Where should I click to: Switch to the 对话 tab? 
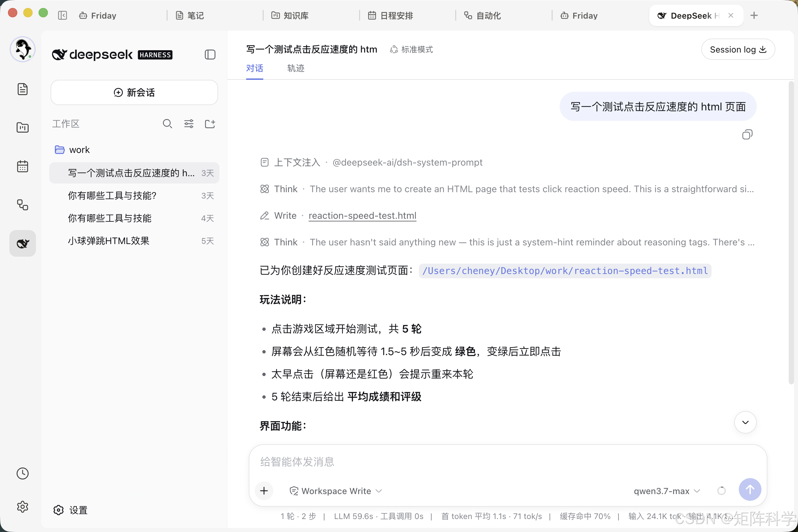[x=254, y=68]
